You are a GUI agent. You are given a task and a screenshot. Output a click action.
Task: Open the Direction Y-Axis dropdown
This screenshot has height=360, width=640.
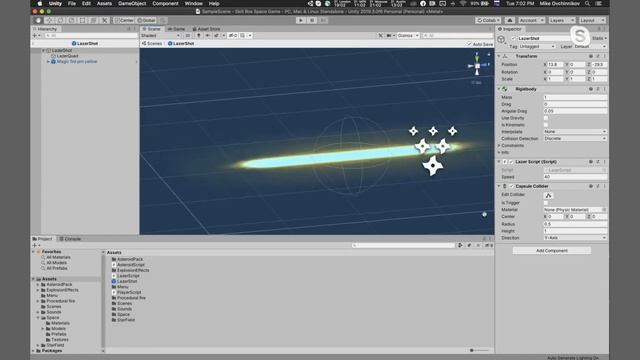pyautogui.click(x=575, y=238)
